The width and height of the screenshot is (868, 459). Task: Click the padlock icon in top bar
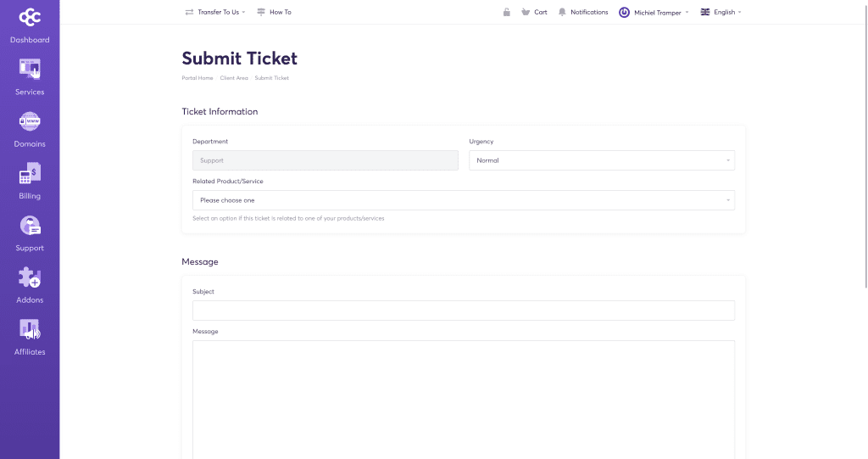(x=507, y=12)
